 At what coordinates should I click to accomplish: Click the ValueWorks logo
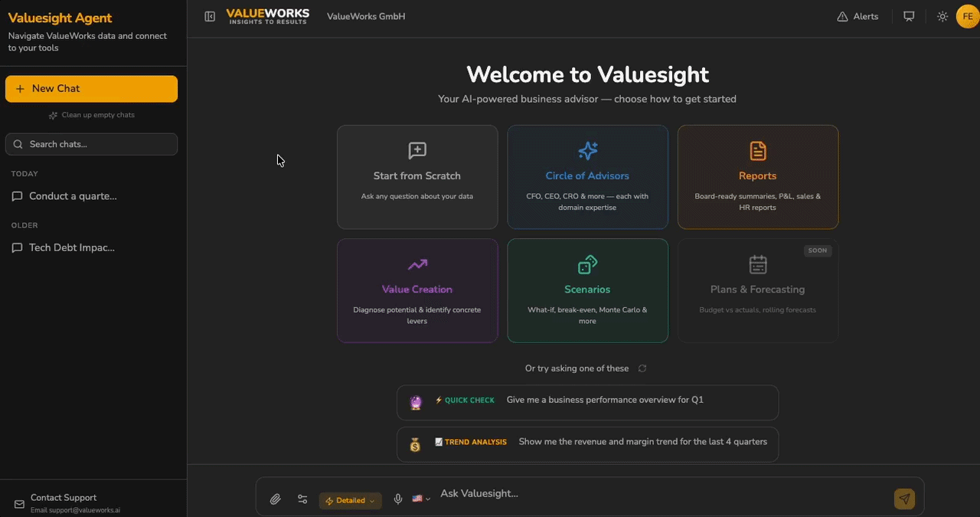coord(268,16)
